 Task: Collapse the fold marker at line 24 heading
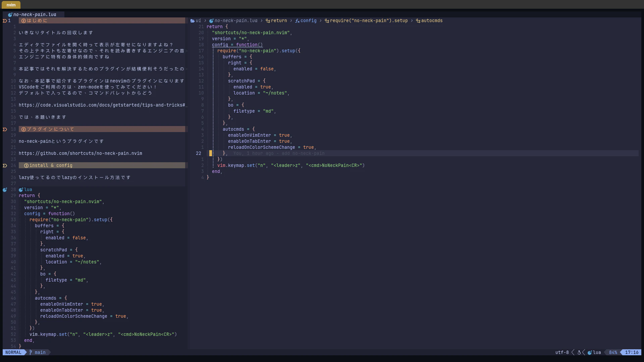[x=5, y=166]
